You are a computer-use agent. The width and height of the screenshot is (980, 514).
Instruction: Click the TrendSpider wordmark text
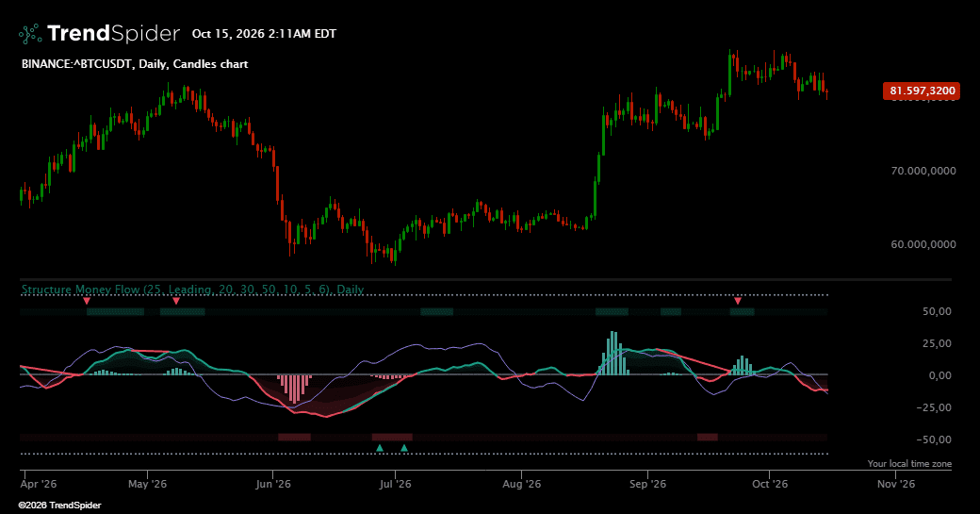click(114, 33)
